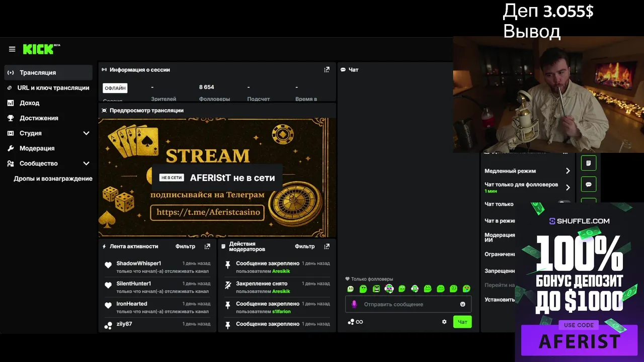Viewport: 644px width, 362px height.
Task: Pop out the Информация о сессии panel
Action: (x=327, y=70)
